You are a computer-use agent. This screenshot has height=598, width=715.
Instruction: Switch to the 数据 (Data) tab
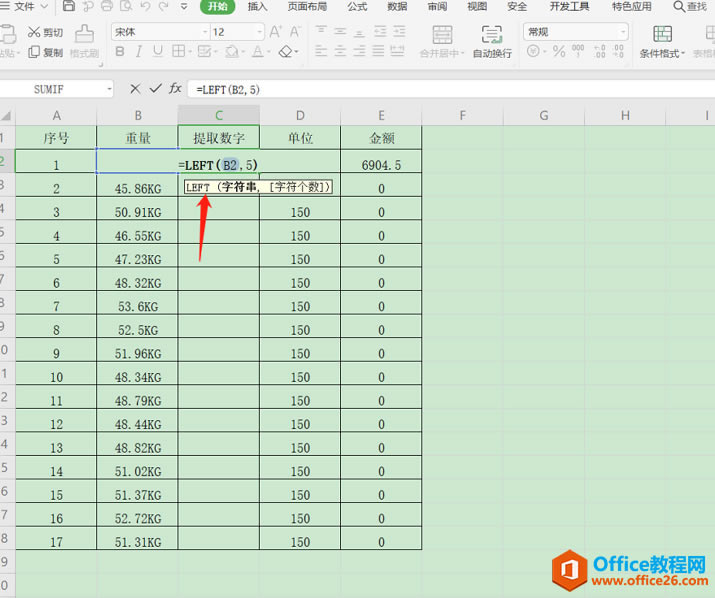point(397,6)
